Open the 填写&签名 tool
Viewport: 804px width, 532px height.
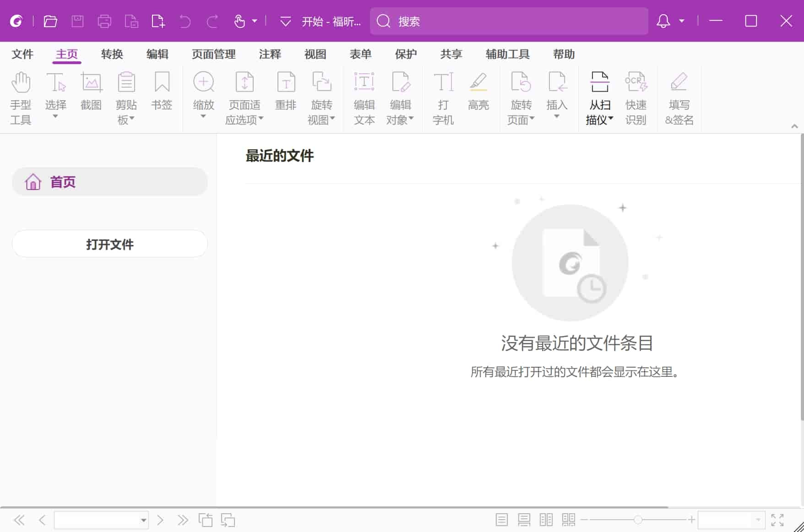679,96
